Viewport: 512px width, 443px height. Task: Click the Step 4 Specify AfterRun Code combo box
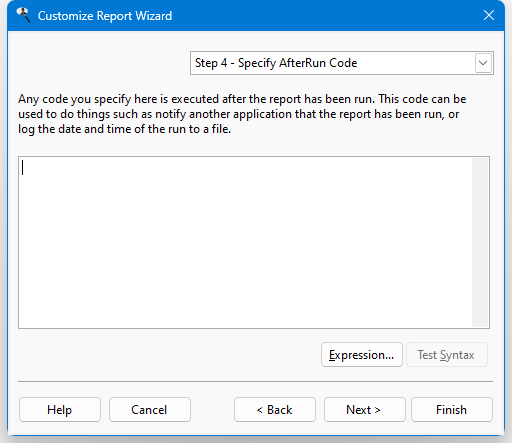pyautogui.click(x=342, y=63)
